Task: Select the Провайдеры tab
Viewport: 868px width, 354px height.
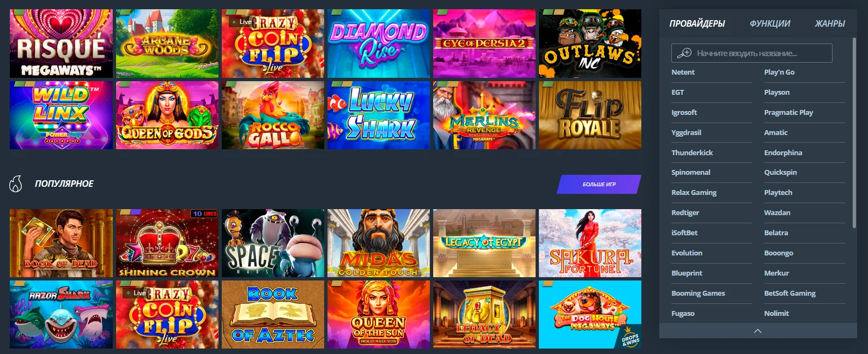Action: click(x=697, y=23)
